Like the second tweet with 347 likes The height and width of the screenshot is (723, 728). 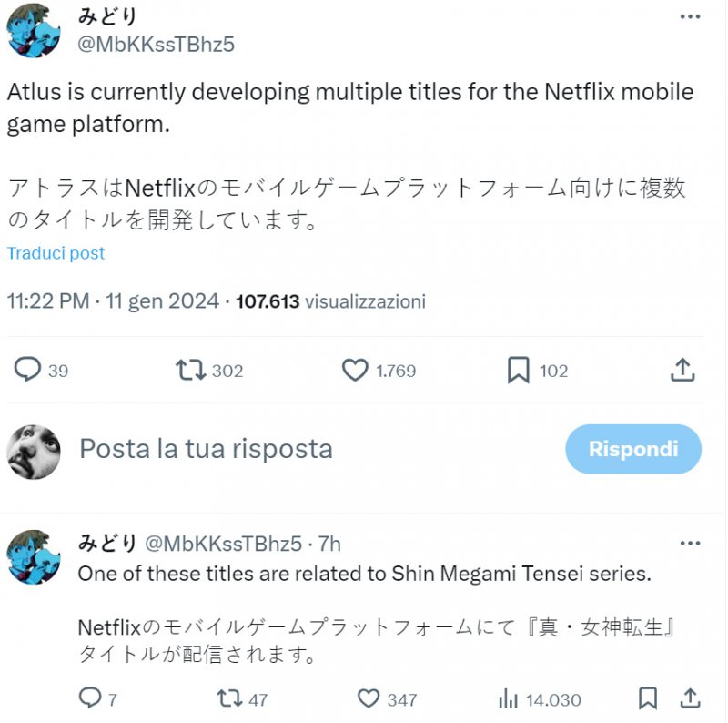coord(368,698)
